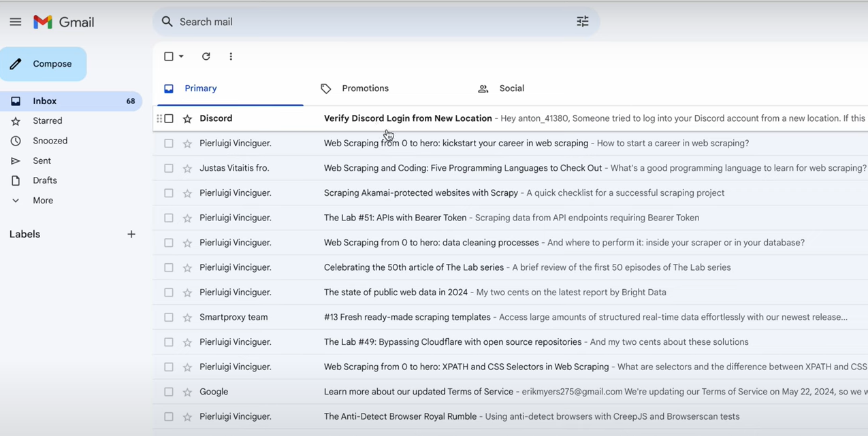The width and height of the screenshot is (868, 436).
Task: Check the Anti-Detect Browser email checkbox
Action: pyautogui.click(x=169, y=416)
